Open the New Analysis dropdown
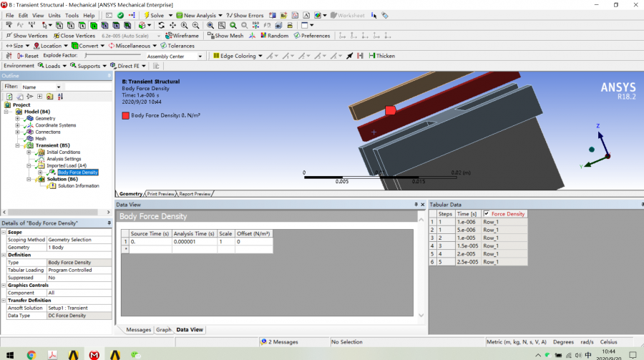This screenshot has height=360, width=644. (200, 15)
